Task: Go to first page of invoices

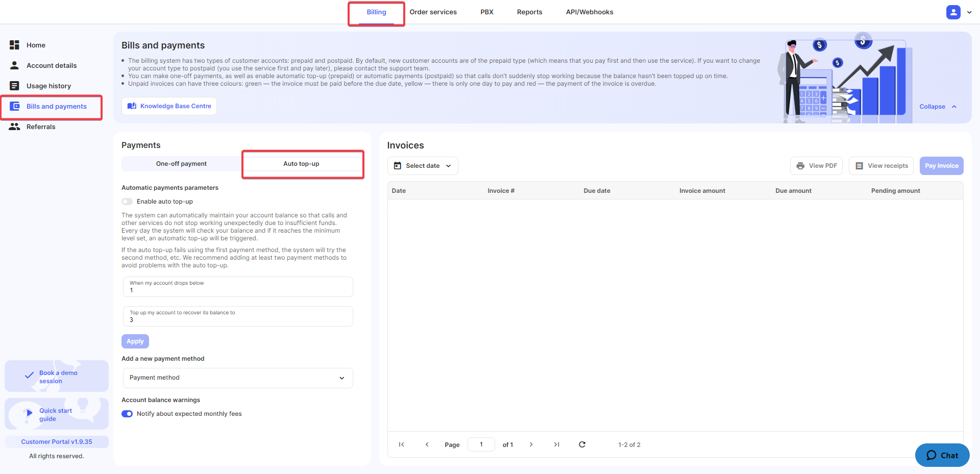Action: point(402,444)
